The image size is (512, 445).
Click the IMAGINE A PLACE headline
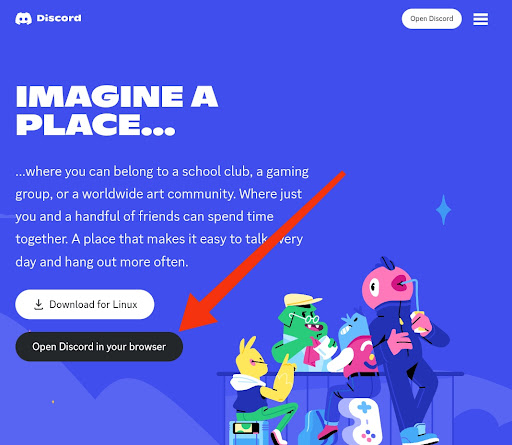coord(117,110)
